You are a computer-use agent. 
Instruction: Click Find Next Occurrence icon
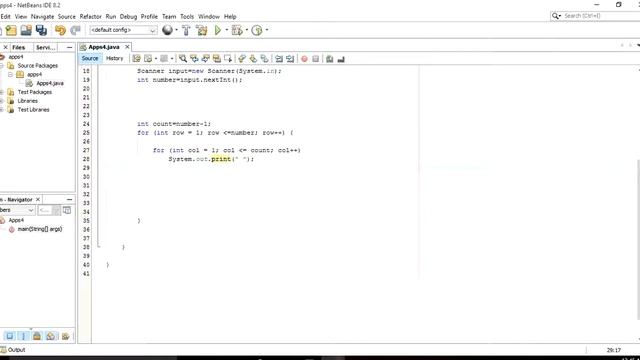206,59
